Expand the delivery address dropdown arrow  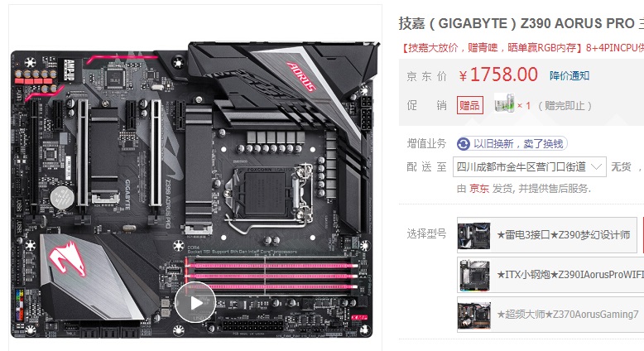click(x=596, y=166)
